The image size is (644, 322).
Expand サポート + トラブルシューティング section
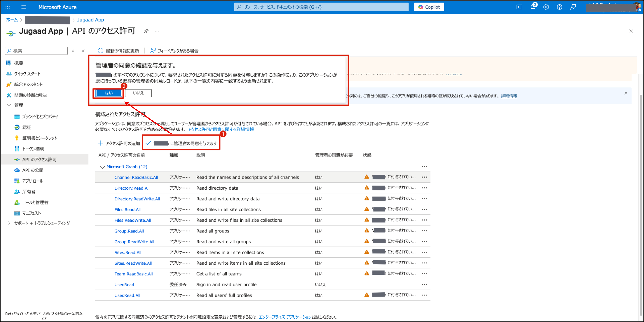[x=42, y=223]
